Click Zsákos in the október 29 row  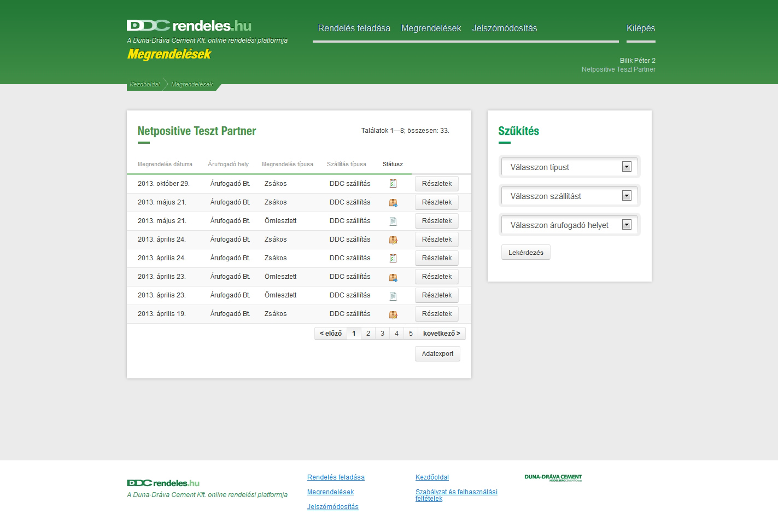coord(276,184)
